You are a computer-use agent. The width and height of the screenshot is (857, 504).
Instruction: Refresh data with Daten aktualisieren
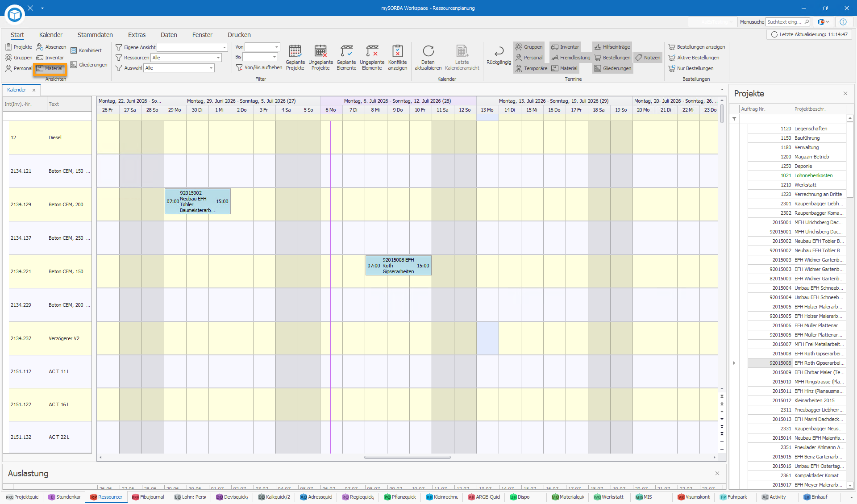428,57
